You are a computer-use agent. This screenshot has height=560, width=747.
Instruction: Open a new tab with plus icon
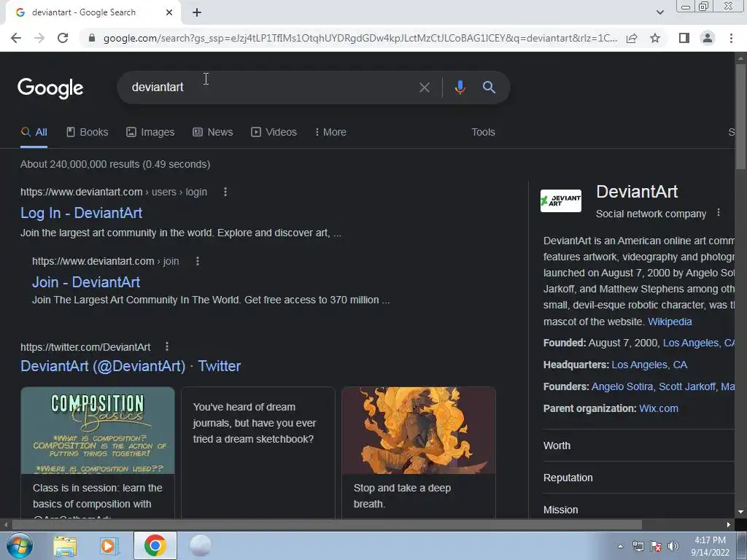click(197, 12)
